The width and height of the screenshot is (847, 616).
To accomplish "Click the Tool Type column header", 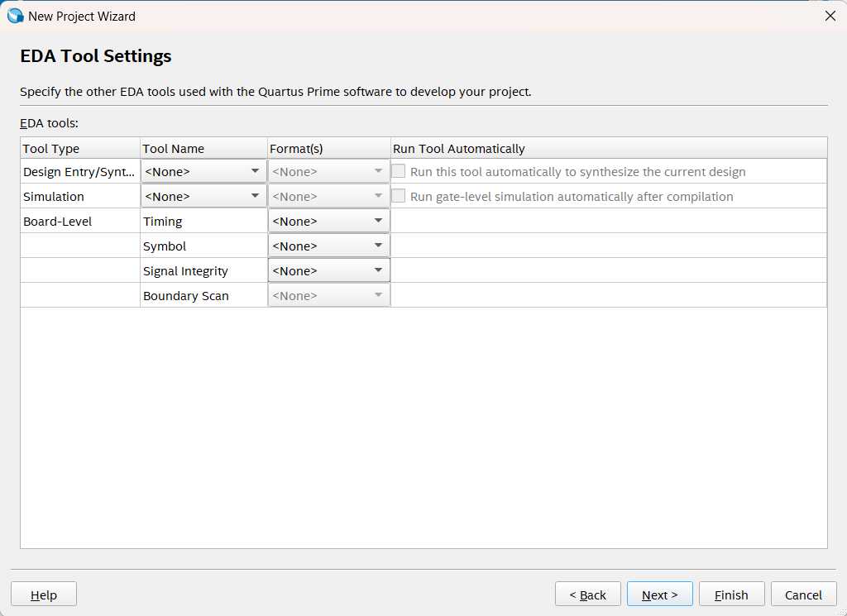I will point(80,149).
